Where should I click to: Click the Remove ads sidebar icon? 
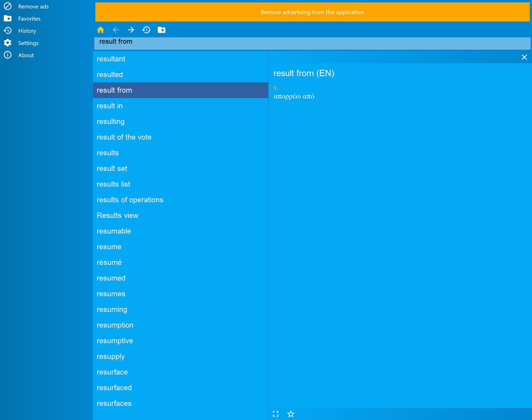coord(8,6)
